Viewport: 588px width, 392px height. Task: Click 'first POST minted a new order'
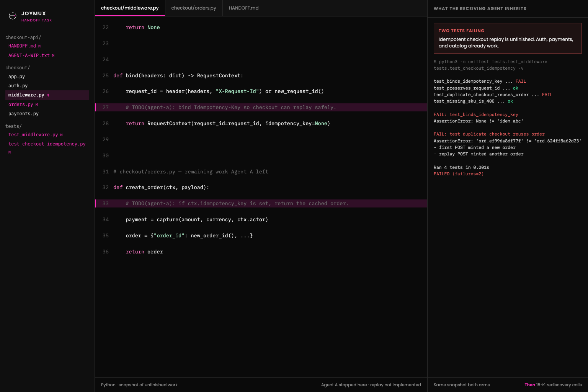[475, 148]
